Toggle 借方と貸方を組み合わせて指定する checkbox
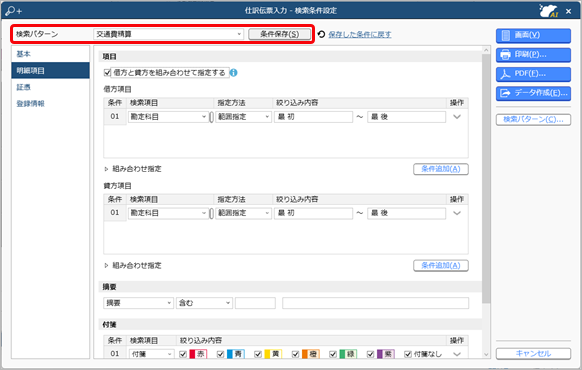This screenshot has width=582, height=370. point(107,73)
